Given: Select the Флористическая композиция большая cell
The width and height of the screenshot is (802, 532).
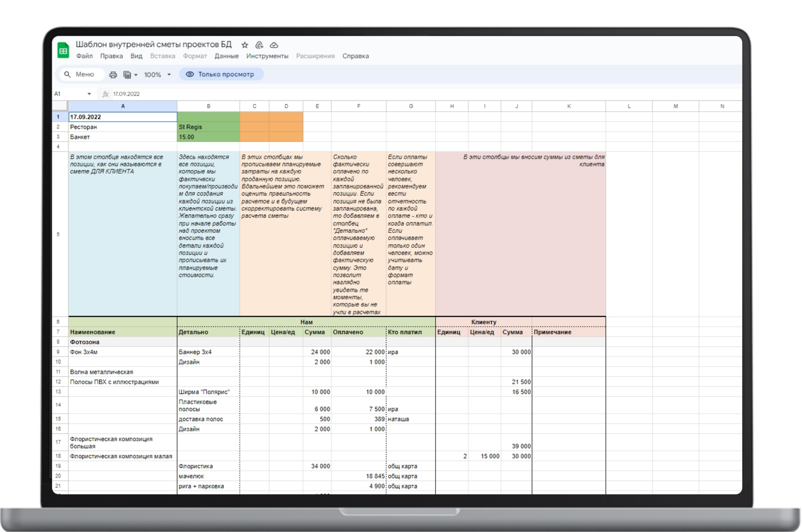Looking at the screenshot, I should click(x=123, y=442).
